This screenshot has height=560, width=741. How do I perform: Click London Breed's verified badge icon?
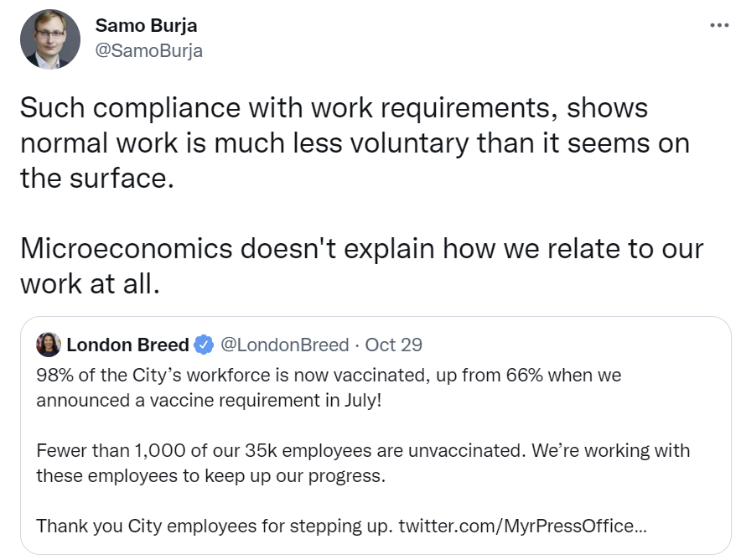click(x=204, y=345)
